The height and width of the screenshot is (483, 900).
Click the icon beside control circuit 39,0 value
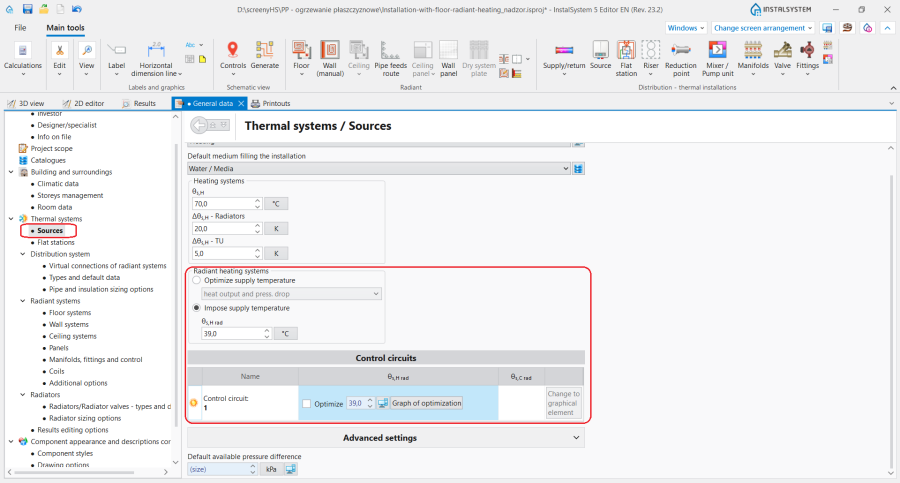click(383, 403)
